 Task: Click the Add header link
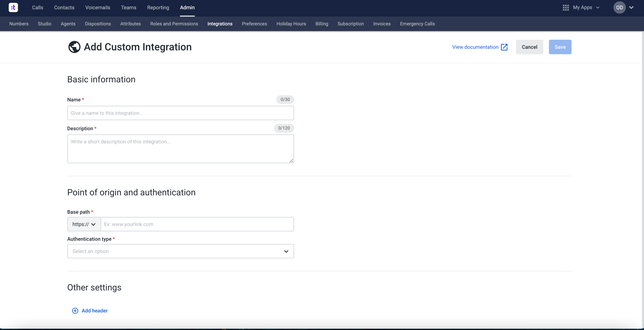point(94,311)
